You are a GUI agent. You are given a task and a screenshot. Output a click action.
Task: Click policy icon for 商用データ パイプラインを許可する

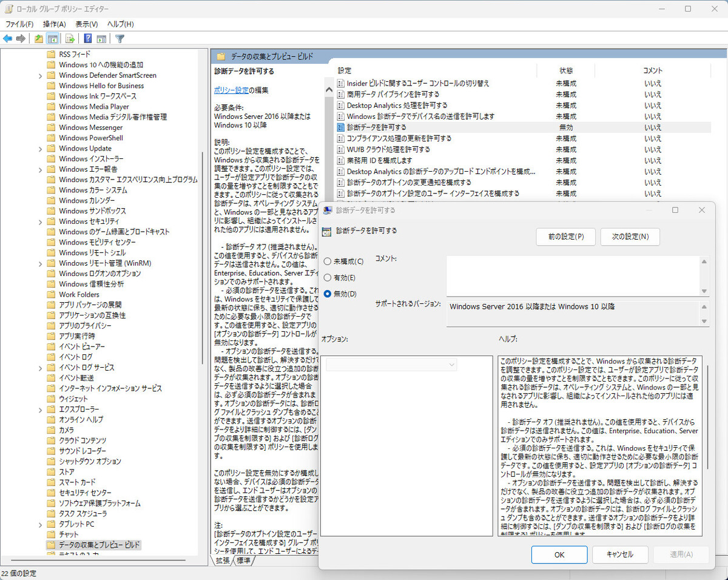click(341, 94)
